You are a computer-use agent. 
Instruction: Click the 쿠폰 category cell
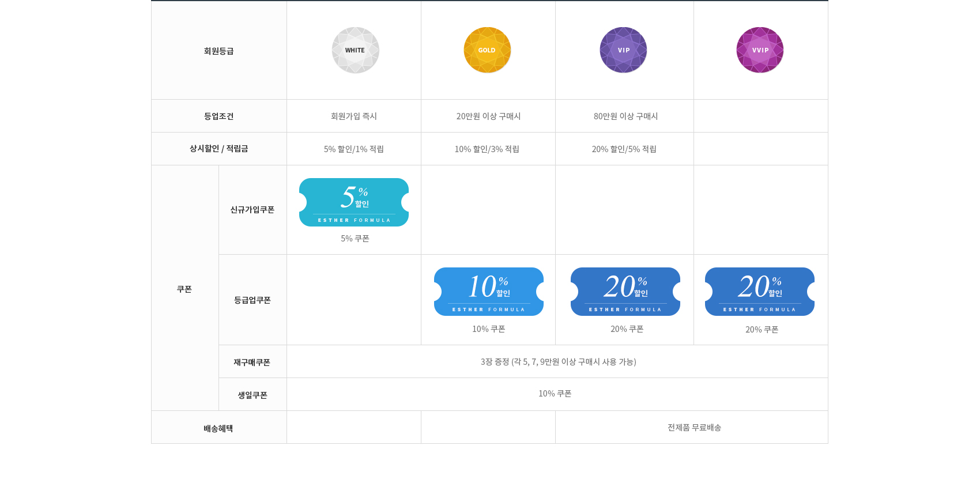click(x=184, y=289)
